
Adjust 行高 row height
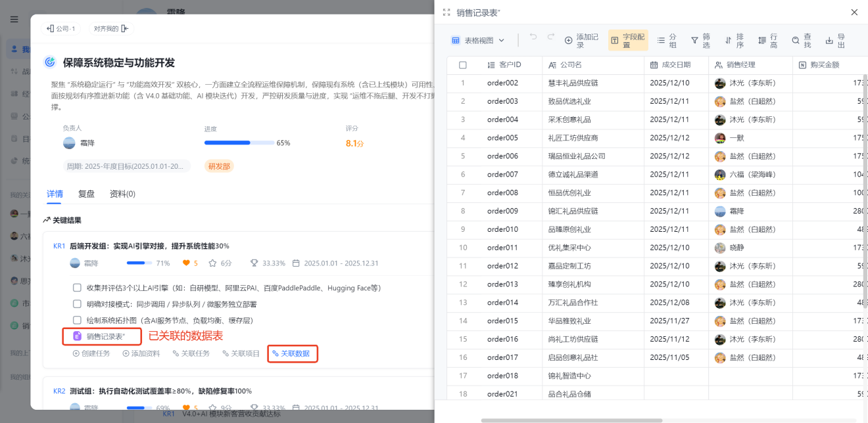[767, 40]
